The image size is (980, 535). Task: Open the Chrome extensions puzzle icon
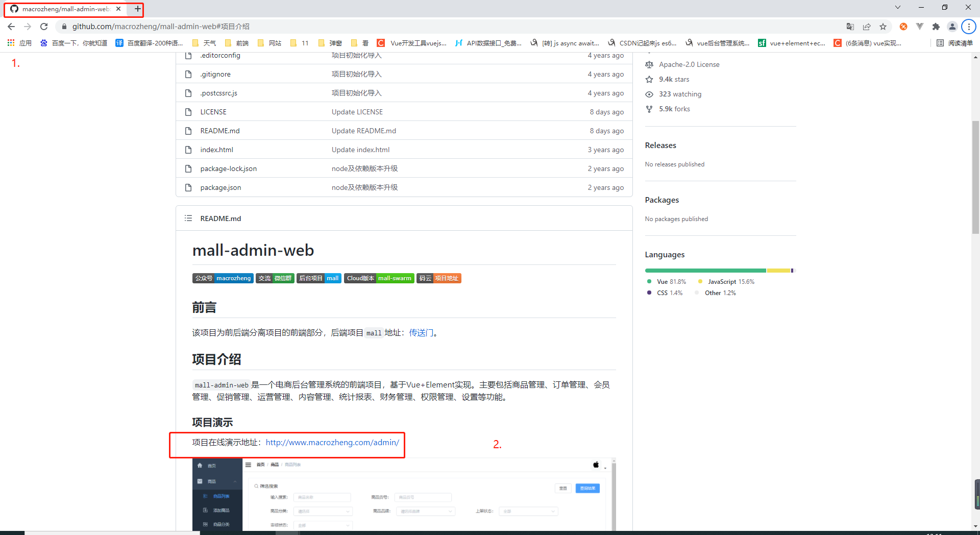pyautogui.click(x=937, y=27)
